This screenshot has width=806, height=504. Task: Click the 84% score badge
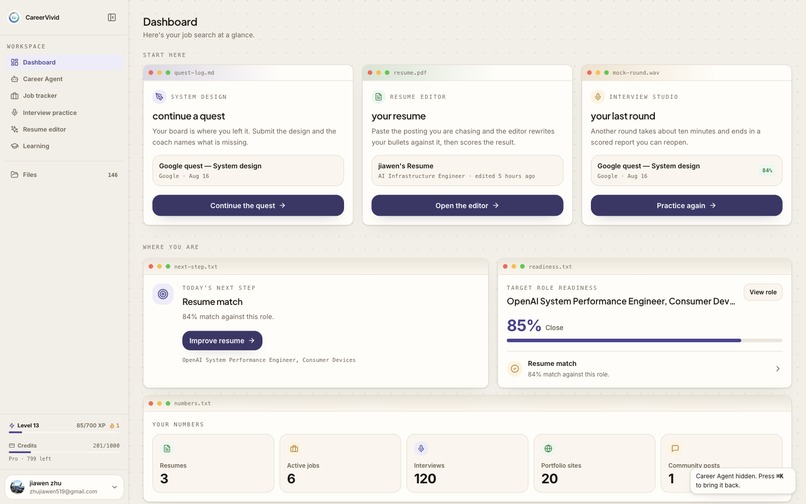767,171
